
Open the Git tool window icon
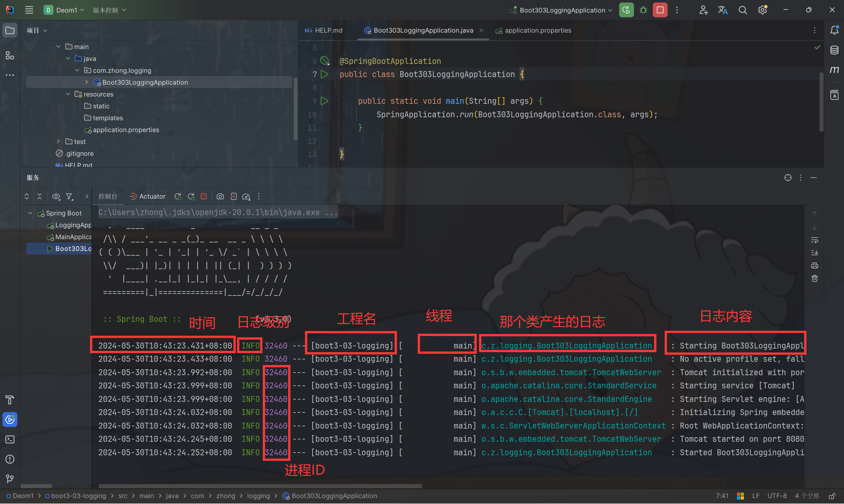10,479
